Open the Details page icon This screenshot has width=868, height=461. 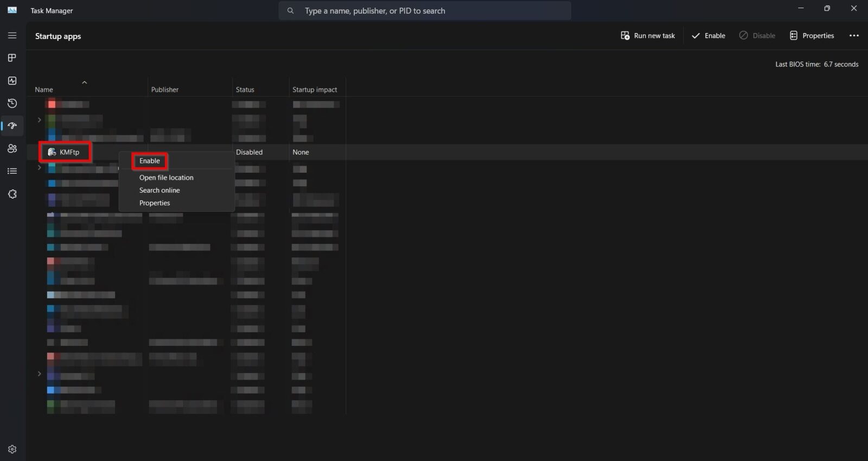[12, 171]
